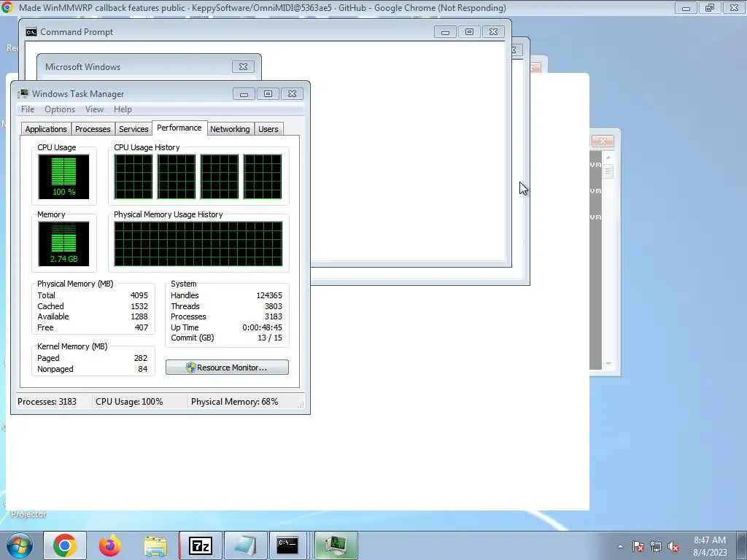
Task: Click the muted volume tray icon
Action: (x=673, y=547)
